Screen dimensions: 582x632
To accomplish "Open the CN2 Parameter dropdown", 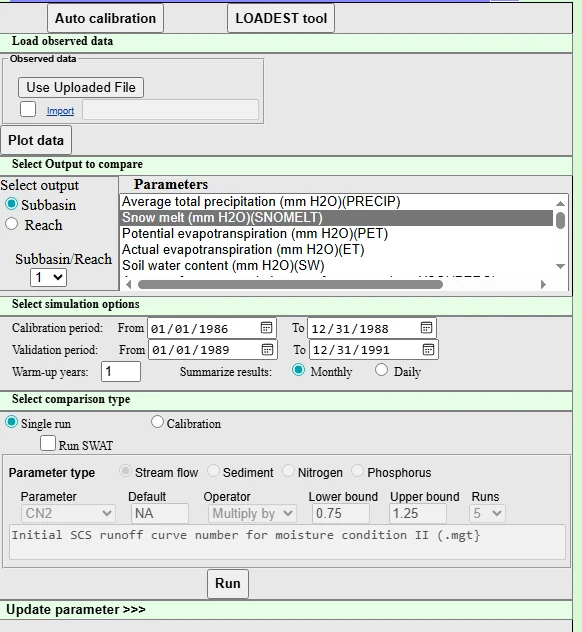I will tap(68, 514).
